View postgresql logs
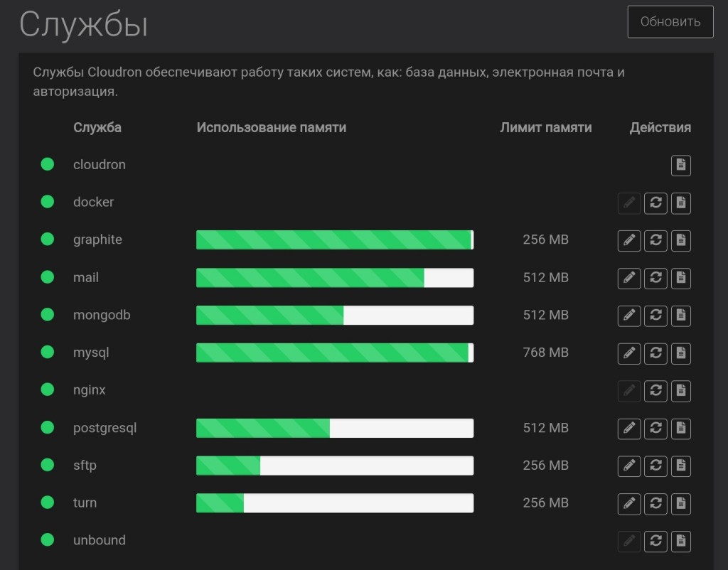The width and height of the screenshot is (728, 570). (x=680, y=429)
